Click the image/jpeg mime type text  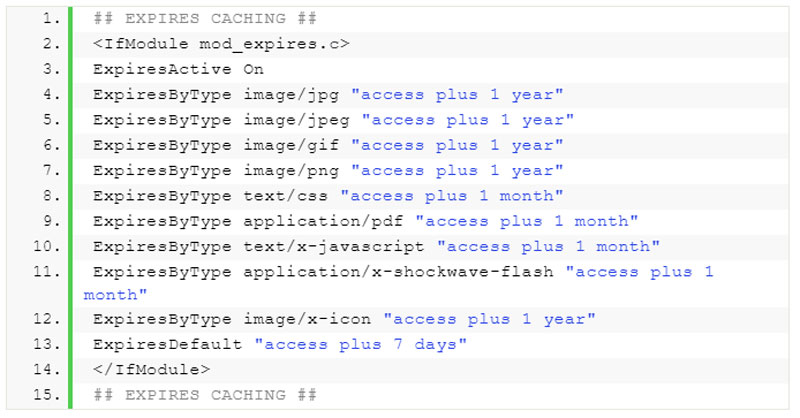tap(296, 120)
